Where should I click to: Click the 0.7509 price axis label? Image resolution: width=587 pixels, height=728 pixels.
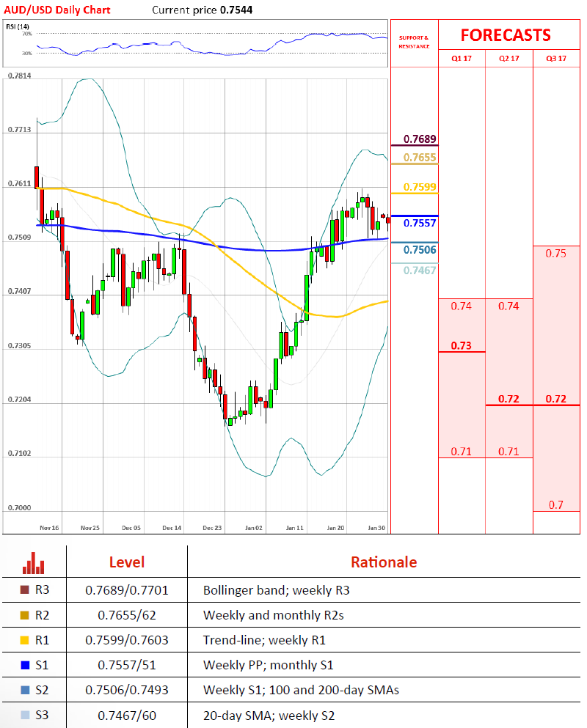click(20, 238)
